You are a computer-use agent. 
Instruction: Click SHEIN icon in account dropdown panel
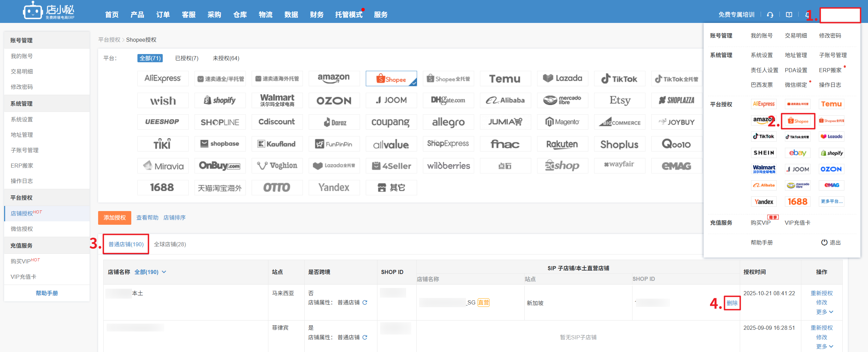pos(764,153)
